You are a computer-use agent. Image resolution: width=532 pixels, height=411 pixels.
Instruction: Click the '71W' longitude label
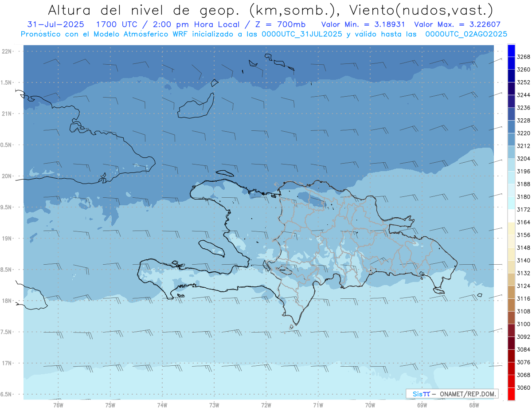pyautogui.click(x=318, y=405)
